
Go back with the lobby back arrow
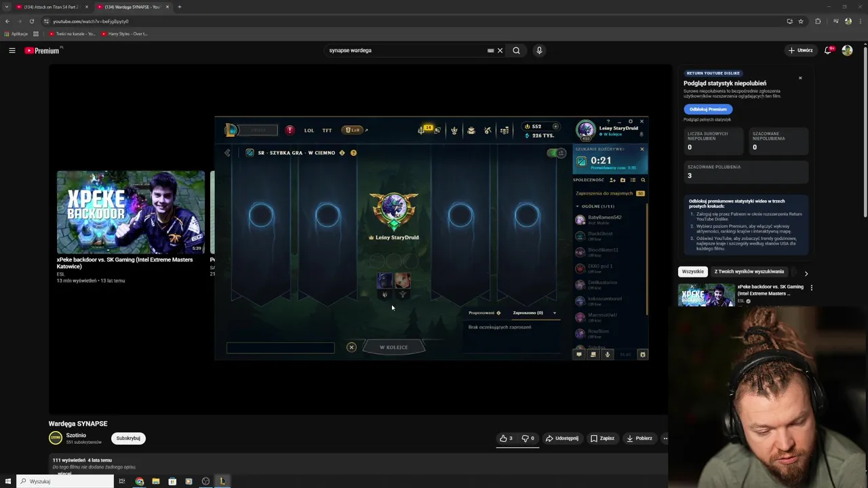pyautogui.click(x=228, y=152)
